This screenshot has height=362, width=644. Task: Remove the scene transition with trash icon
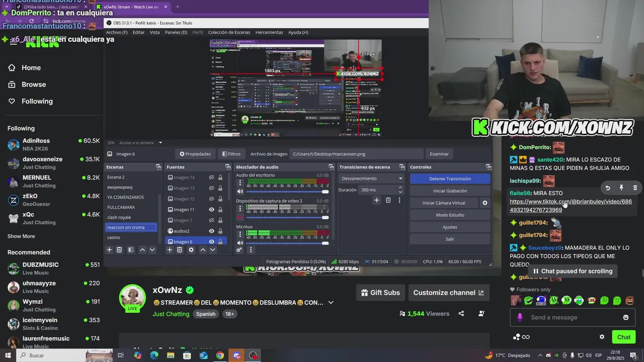coord(388,200)
